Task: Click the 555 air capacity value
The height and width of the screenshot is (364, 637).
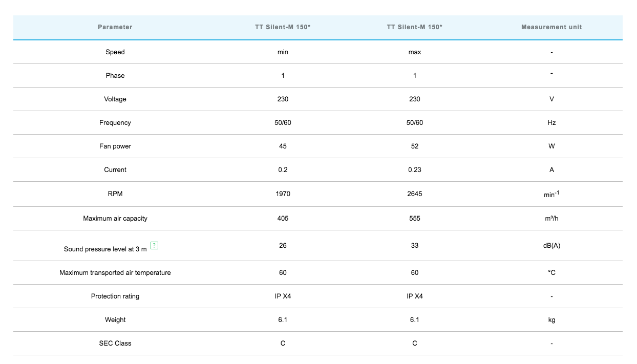Action: [415, 219]
